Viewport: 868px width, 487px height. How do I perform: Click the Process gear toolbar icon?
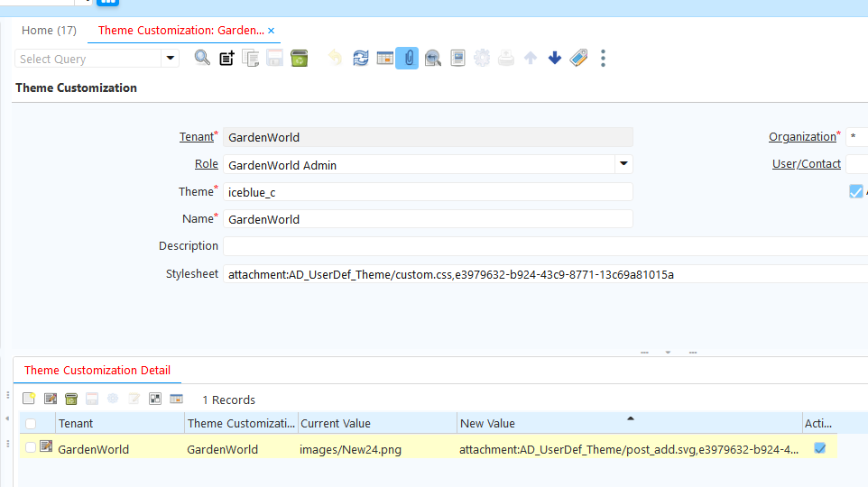(482, 58)
